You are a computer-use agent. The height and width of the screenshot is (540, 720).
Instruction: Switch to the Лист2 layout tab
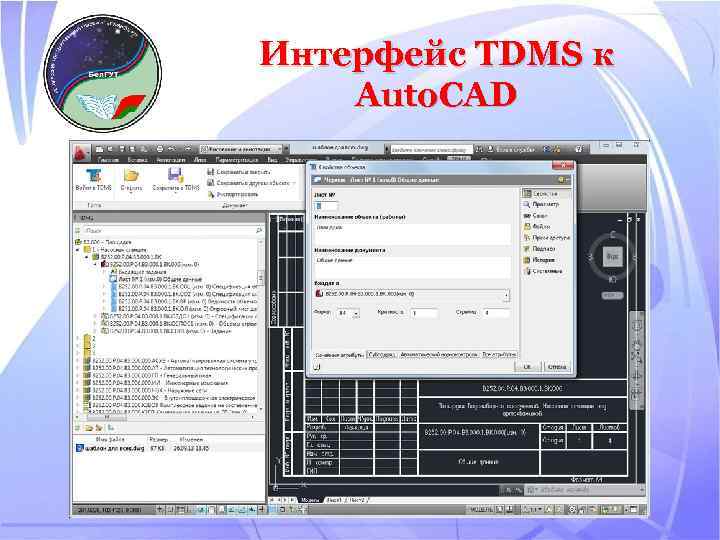357,500
